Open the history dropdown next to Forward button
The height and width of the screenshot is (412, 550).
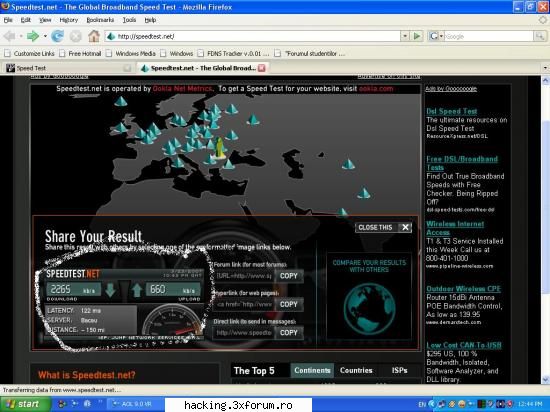click(x=45, y=36)
